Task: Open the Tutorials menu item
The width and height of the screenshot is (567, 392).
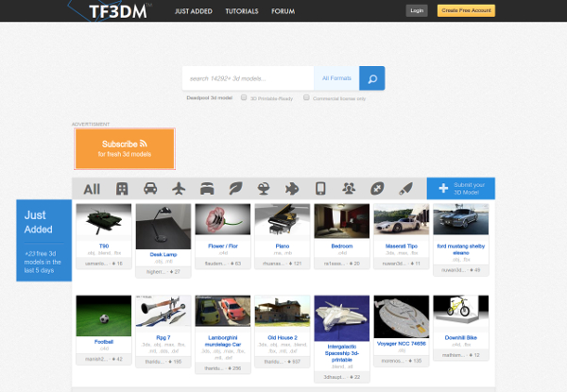Action: pyautogui.click(x=241, y=10)
